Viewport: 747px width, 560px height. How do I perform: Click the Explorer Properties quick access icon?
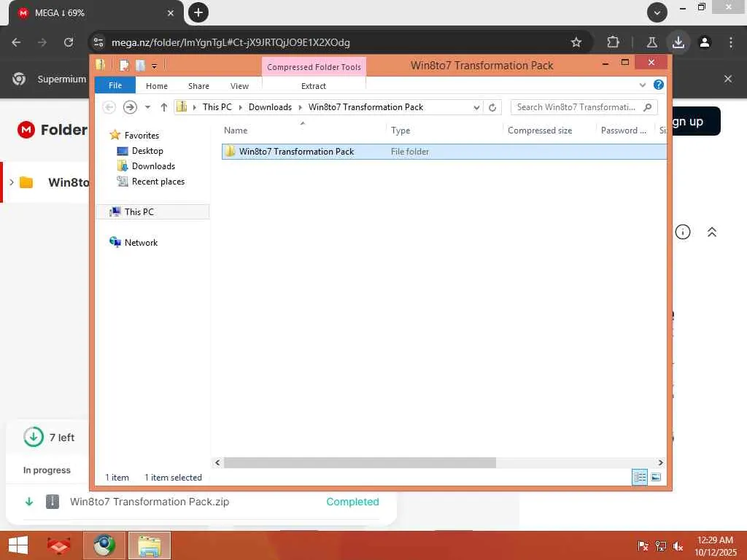pyautogui.click(x=124, y=65)
